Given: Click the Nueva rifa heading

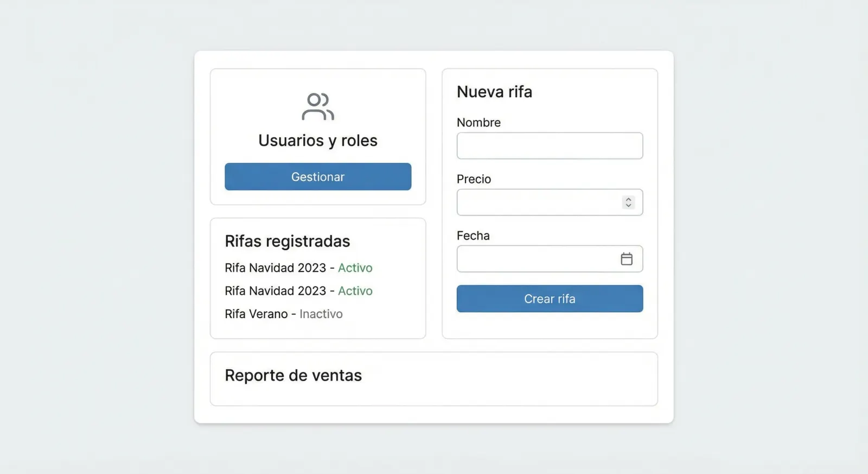Looking at the screenshot, I should point(494,92).
